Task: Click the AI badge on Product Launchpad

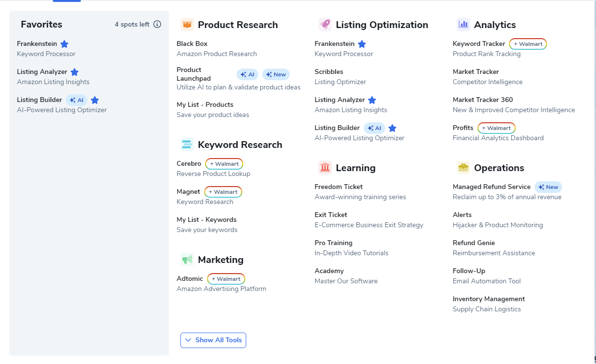Action: click(x=247, y=74)
